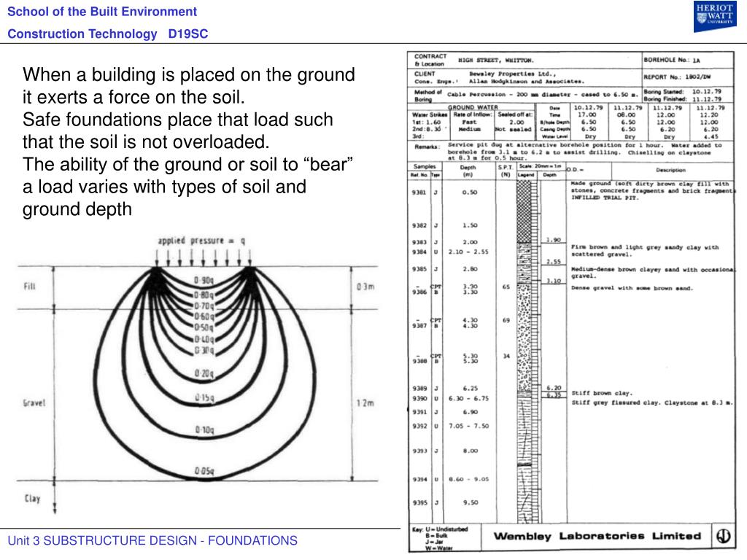Click the depth range '7.05 - 7.50'
The image size is (747, 560).
pyautogui.click(x=468, y=426)
